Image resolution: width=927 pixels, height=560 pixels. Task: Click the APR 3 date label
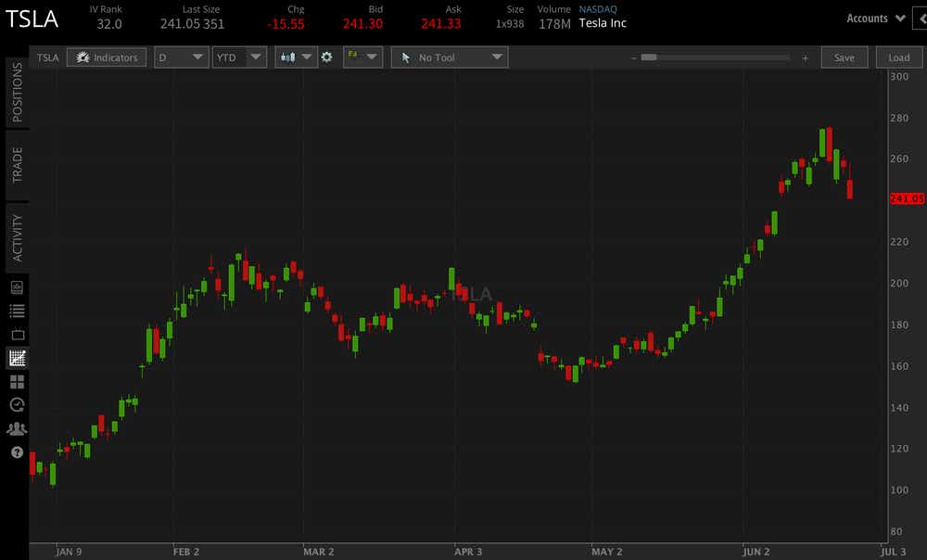pos(468,552)
